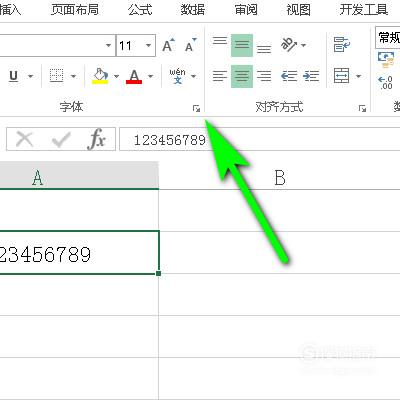
Task: Expand the font name dropdown arrow
Action: (108, 45)
